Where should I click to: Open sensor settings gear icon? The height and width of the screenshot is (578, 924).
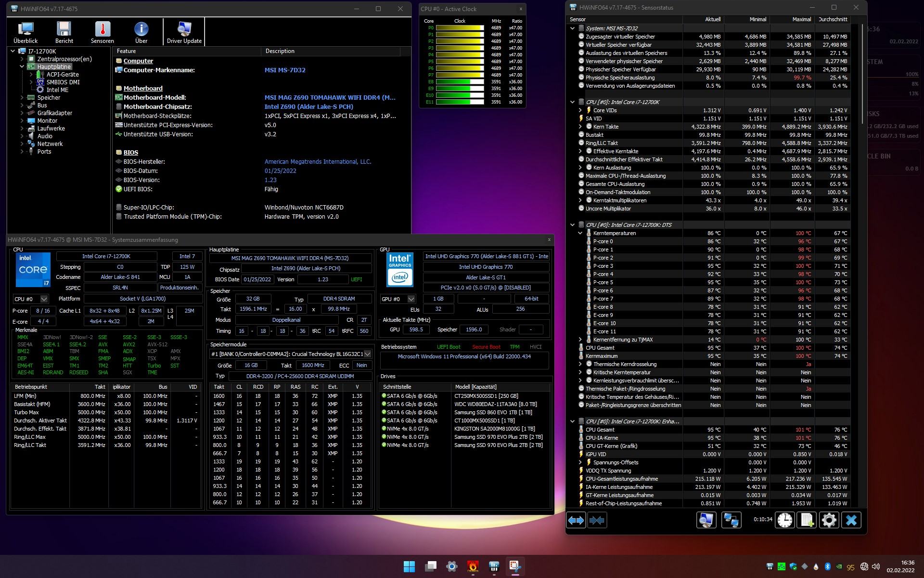point(829,520)
